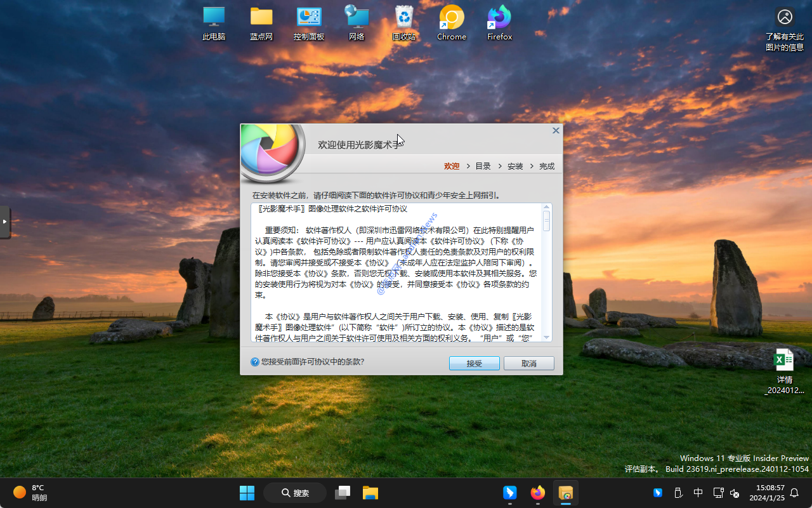Click the license title line 图像处理软件之软件许可协议
Image resolution: width=812 pixels, height=508 pixels.
(x=331, y=209)
